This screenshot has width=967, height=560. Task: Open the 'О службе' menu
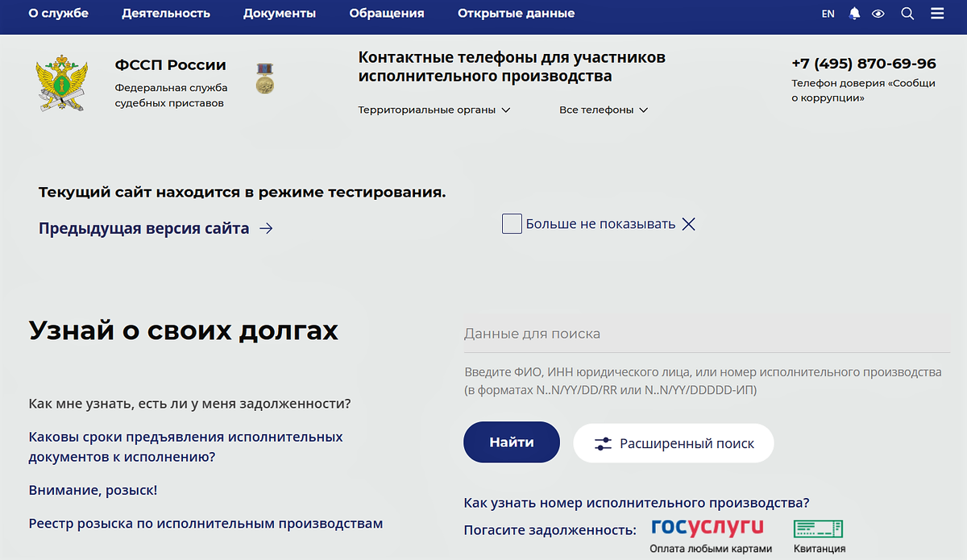coord(58,14)
